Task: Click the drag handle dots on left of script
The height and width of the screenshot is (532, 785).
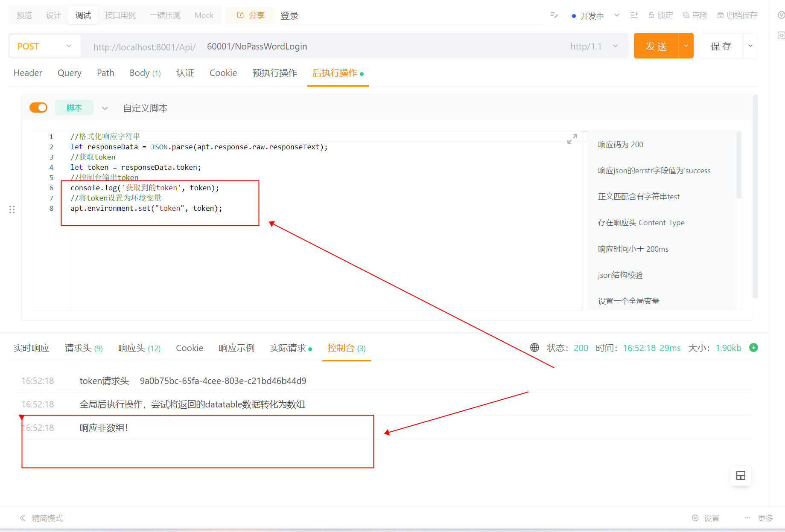Action: (x=12, y=209)
